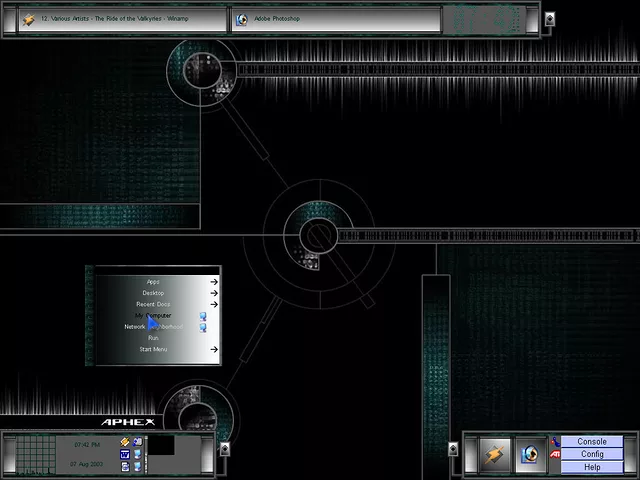640x480 pixels.
Task: Click the small blue icon left of Console
Action: pos(555,441)
